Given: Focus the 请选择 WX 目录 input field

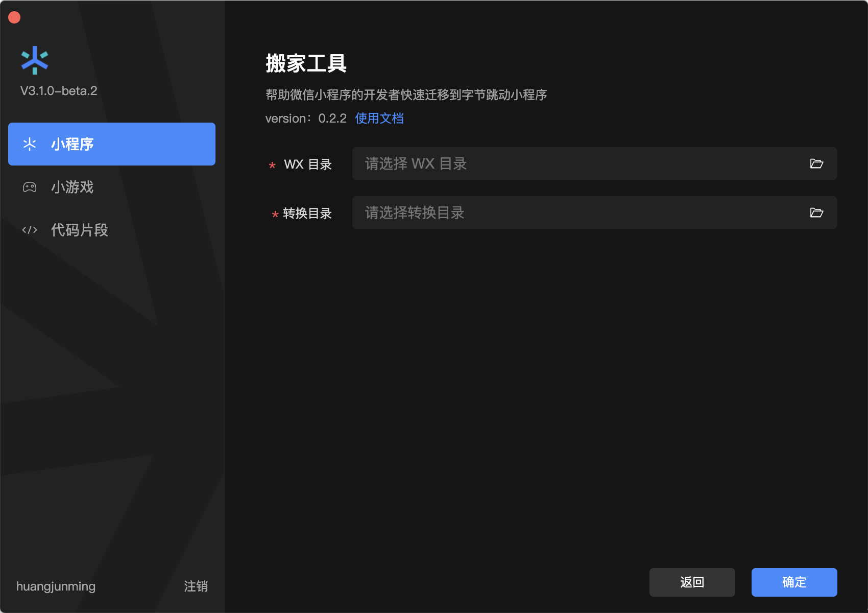Looking at the screenshot, I should coord(595,163).
